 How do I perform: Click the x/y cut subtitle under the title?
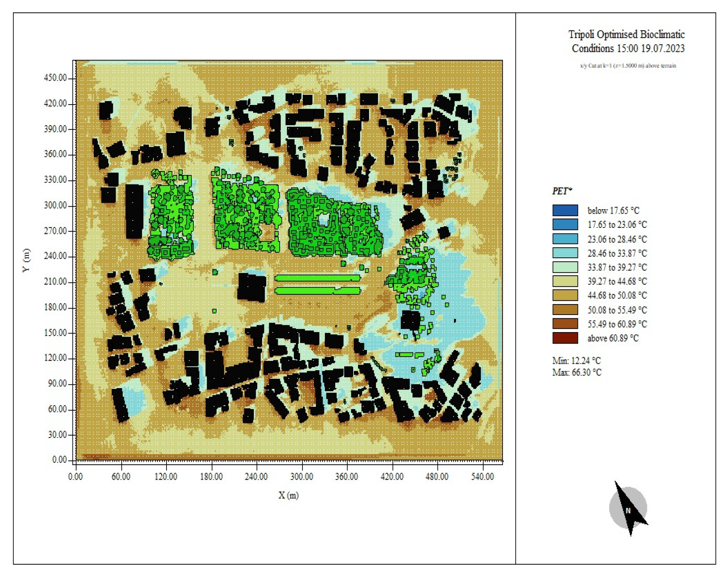coord(628,66)
